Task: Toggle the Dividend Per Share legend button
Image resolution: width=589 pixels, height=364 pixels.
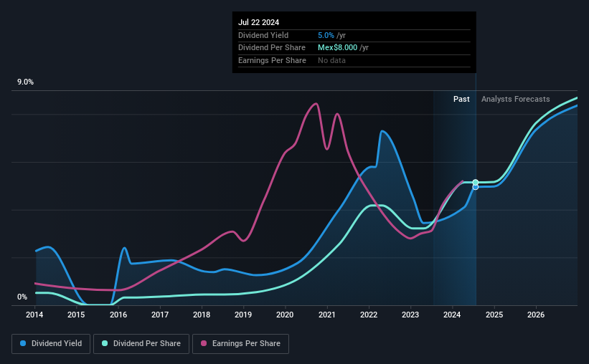Action: coord(141,344)
